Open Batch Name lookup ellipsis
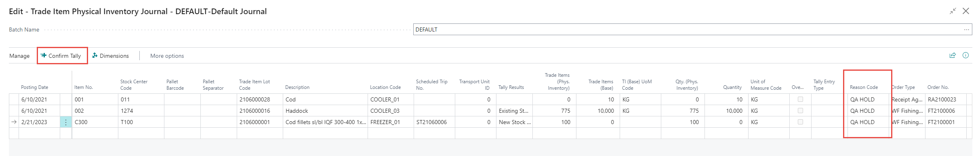The height and width of the screenshot is (156, 980). click(x=966, y=30)
